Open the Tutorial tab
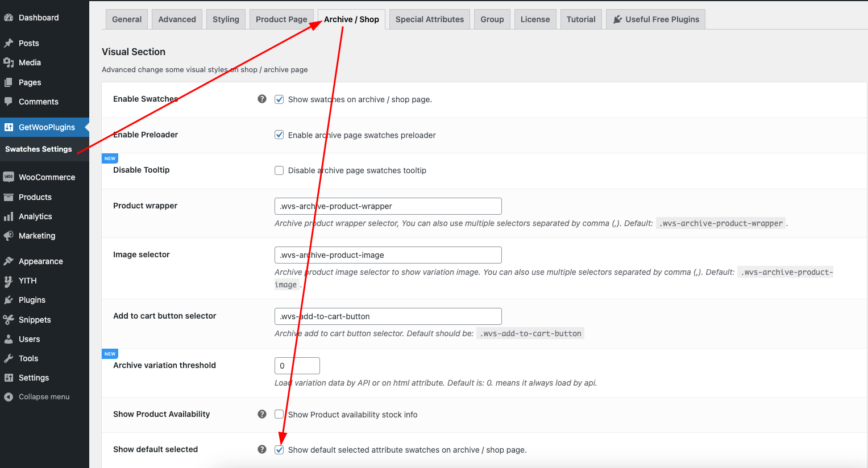The image size is (868, 468). [581, 19]
